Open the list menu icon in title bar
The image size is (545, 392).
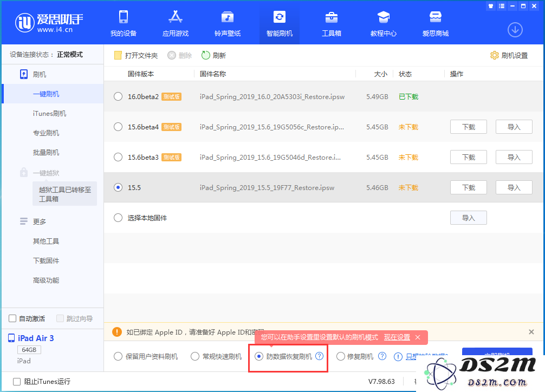(502, 6)
